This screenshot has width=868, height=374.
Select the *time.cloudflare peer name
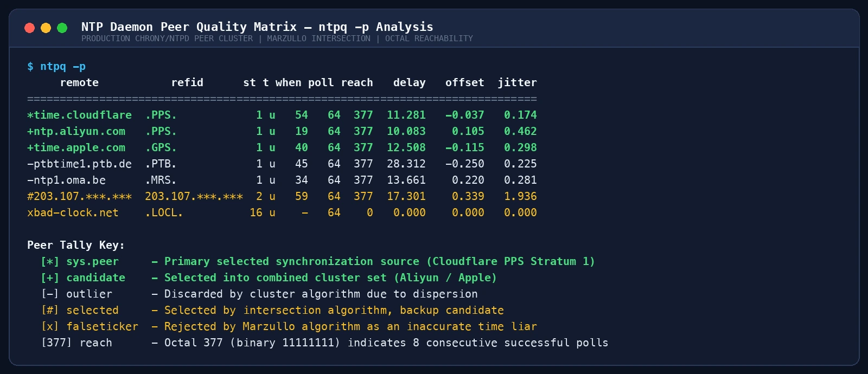tap(79, 115)
